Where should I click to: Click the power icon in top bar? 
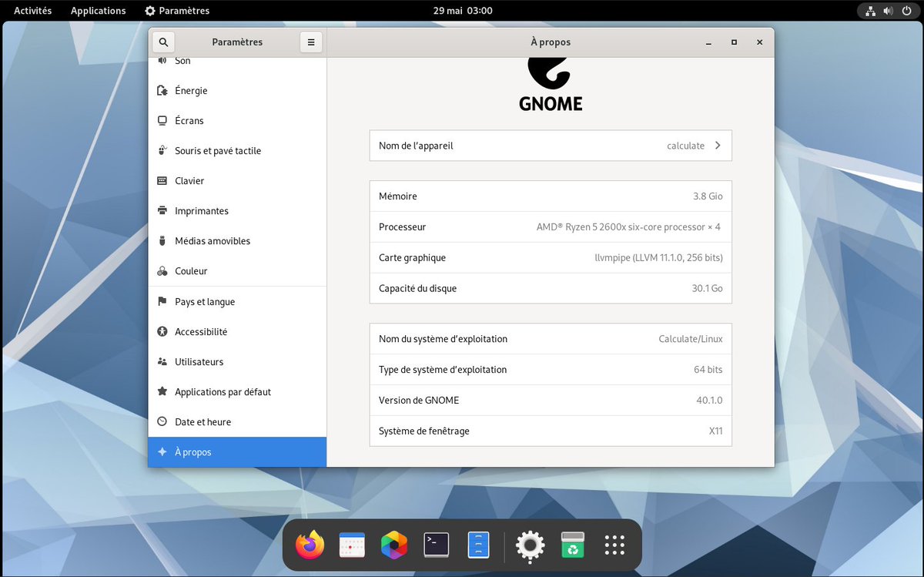click(906, 11)
